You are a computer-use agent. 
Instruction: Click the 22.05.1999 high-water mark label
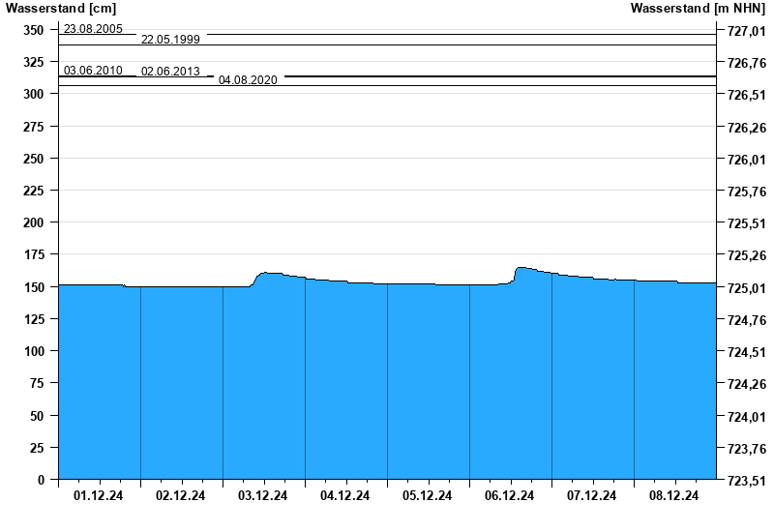point(170,40)
